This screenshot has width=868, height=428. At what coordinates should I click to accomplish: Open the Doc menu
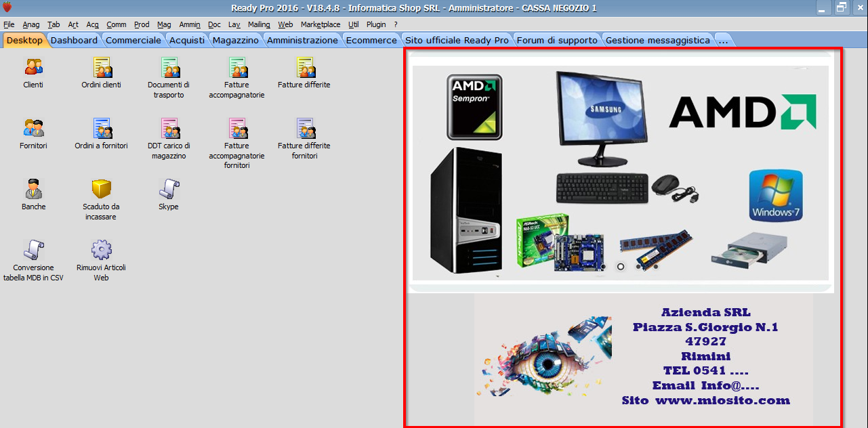[x=214, y=24]
